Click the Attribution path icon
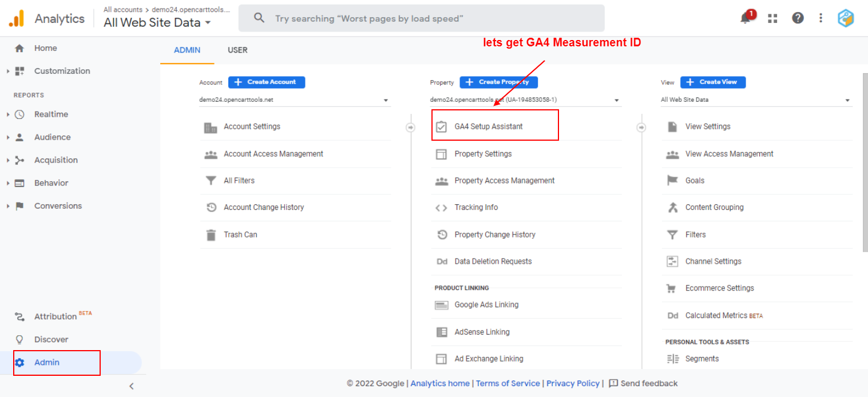Viewport: 868px width, 397px height. tap(19, 316)
